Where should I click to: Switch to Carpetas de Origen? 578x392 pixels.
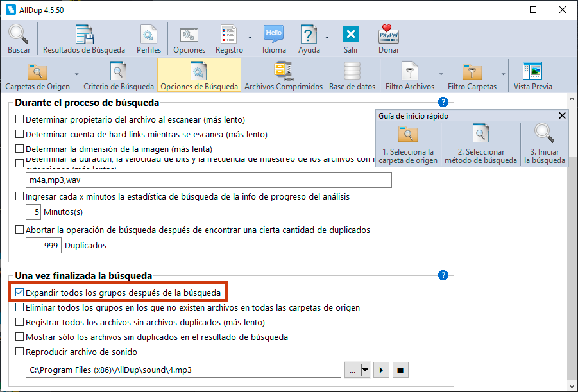[37, 76]
